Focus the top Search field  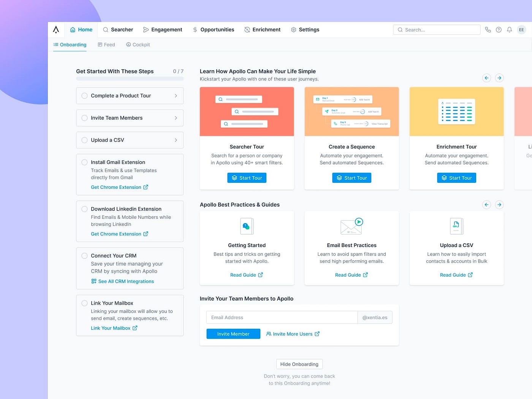(x=437, y=30)
